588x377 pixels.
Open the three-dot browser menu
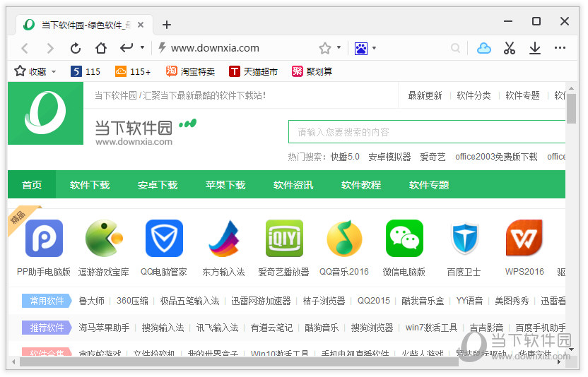(x=560, y=47)
